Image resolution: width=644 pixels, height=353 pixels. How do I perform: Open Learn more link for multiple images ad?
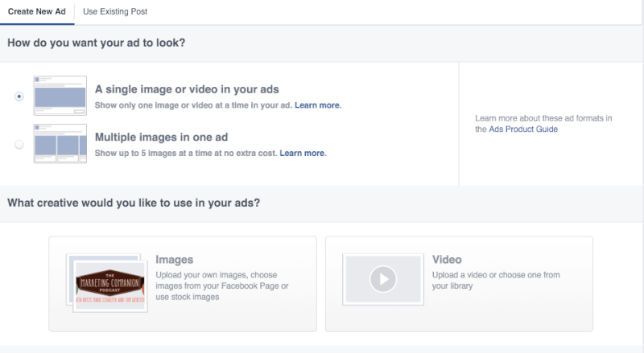coord(303,153)
